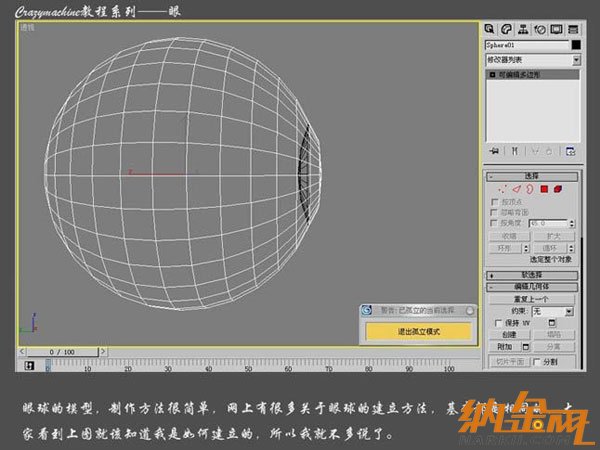This screenshot has height=450, width=600.
Task: Click the Configure Modifier Sets icon
Action: tap(570, 151)
